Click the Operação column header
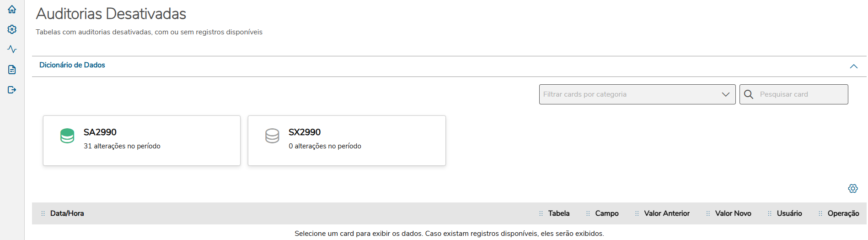The width and height of the screenshot is (868, 240). pos(843,213)
